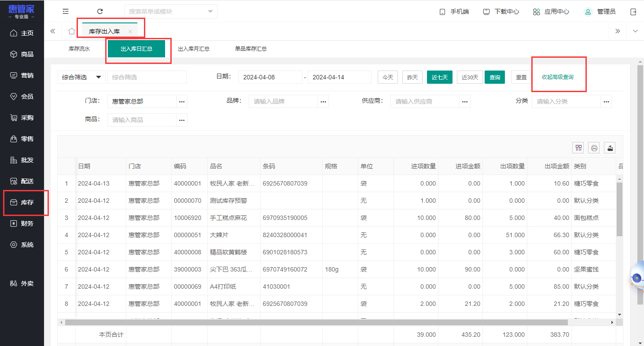Switch to the 单品库存汇总 tab

251,49
